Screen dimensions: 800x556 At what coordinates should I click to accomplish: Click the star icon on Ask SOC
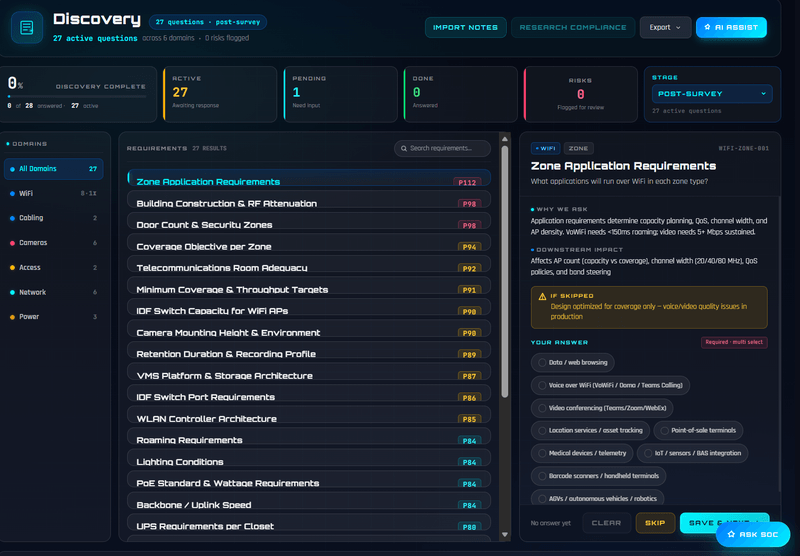[x=731, y=534]
